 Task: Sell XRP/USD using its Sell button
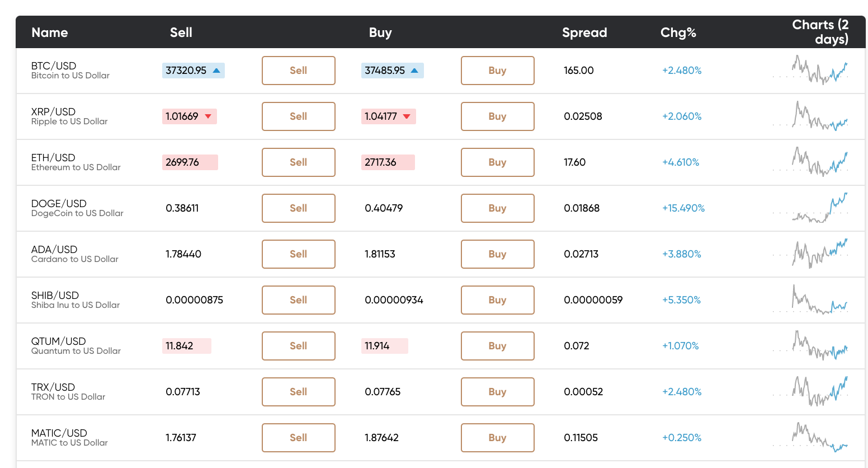click(x=299, y=116)
